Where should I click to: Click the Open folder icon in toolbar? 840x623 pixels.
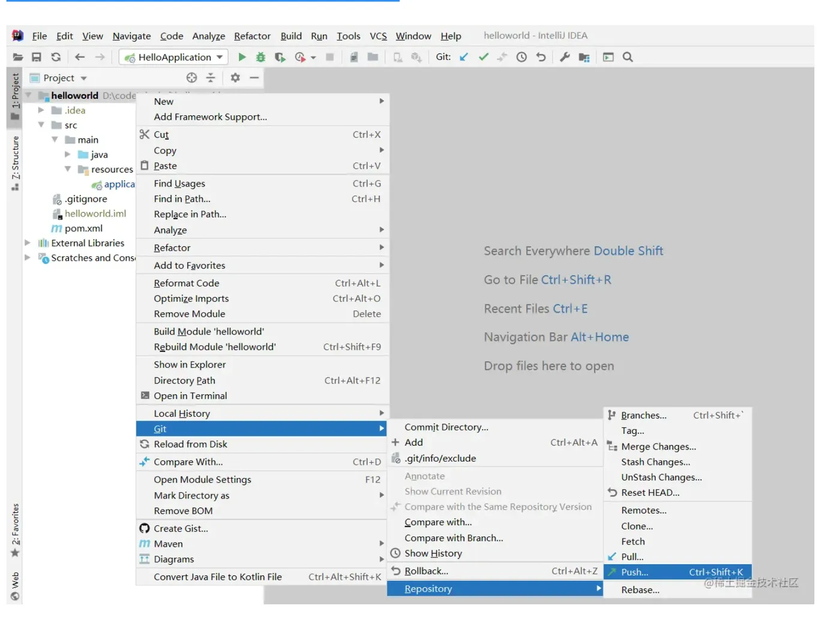pos(18,57)
